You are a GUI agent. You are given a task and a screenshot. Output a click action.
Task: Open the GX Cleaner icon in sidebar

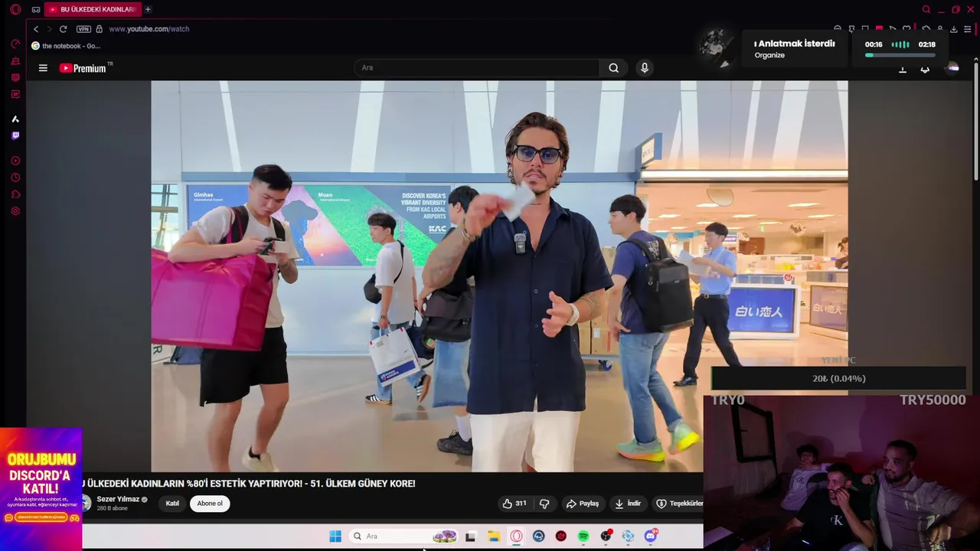[x=15, y=60]
